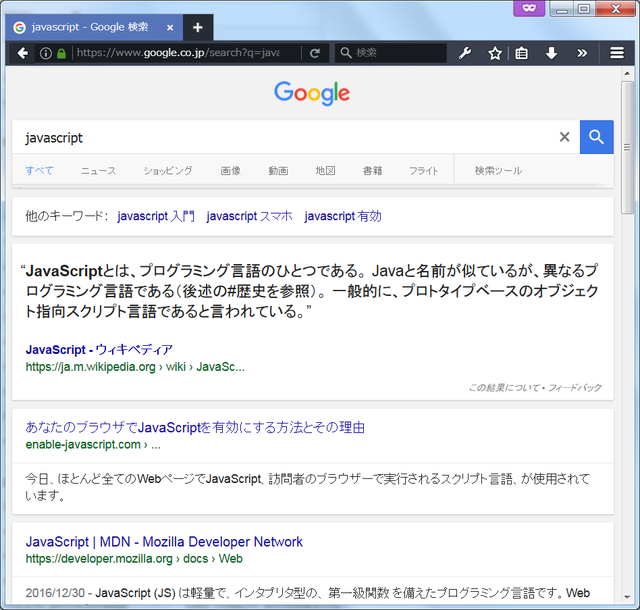Click developer.mozilla.org URL text
The image size is (640, 610).
134,559
